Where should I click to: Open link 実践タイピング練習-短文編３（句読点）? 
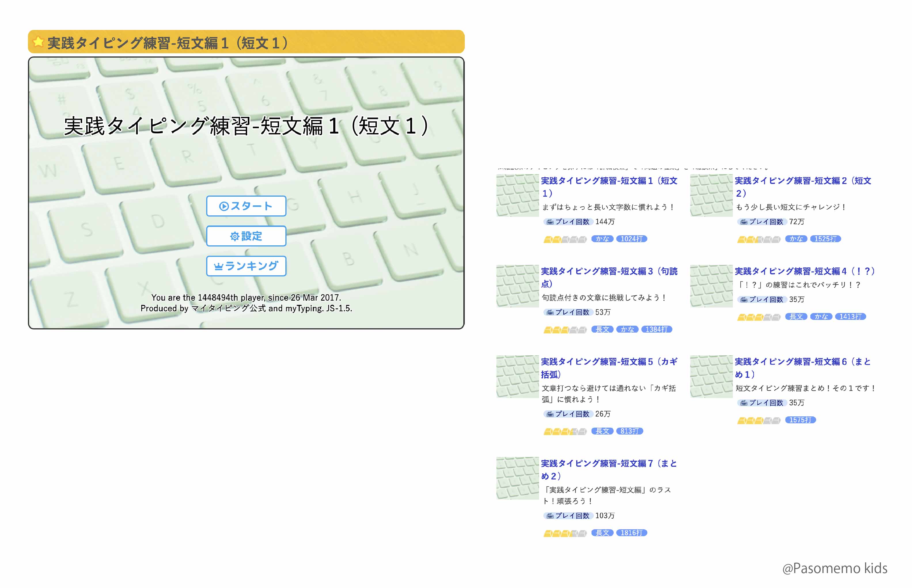(609, 277)
